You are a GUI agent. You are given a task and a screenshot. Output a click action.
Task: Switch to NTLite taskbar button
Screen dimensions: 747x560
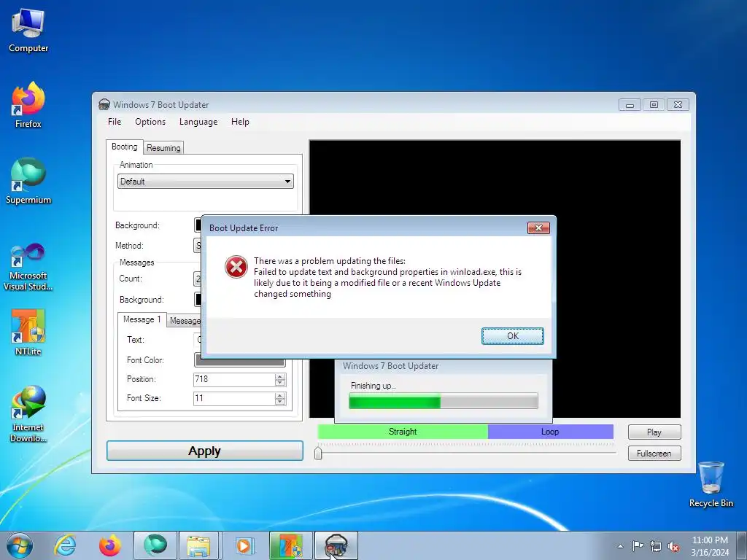(290, 545)
